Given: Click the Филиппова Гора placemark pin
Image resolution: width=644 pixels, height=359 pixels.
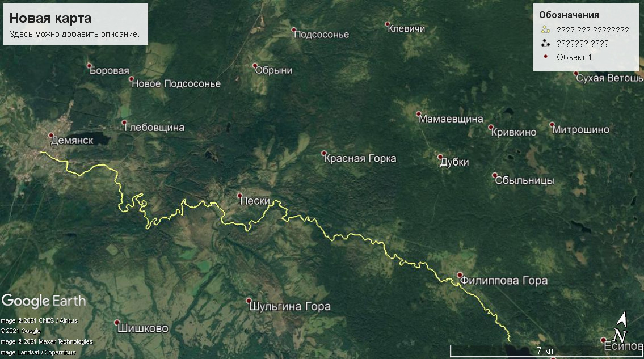Looking at the screenshot, I should 460,275.
